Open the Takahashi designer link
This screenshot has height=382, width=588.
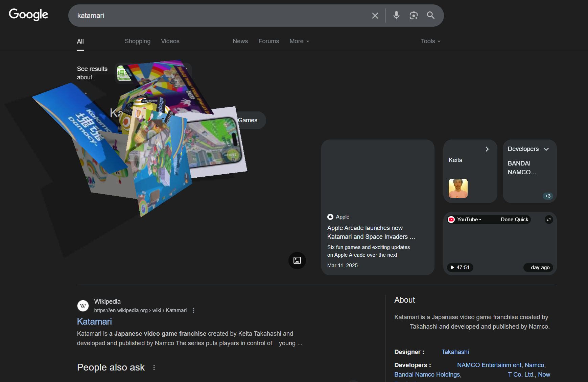455,352
